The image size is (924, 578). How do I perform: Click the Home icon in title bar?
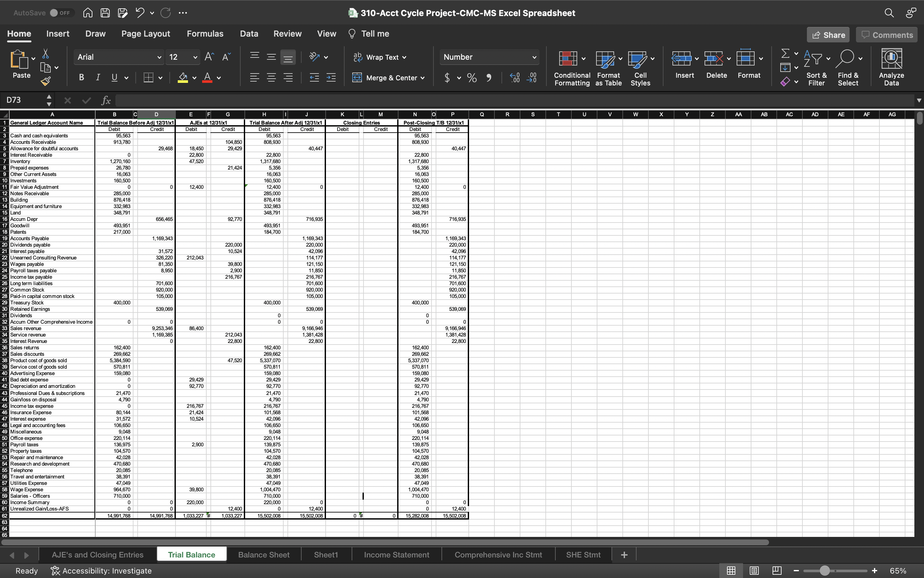88,13
